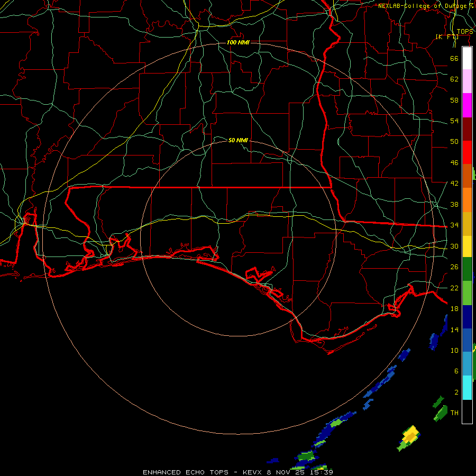Click the legend value '18'
Viewport: 476px width, 476px height.
coord(454,309)
